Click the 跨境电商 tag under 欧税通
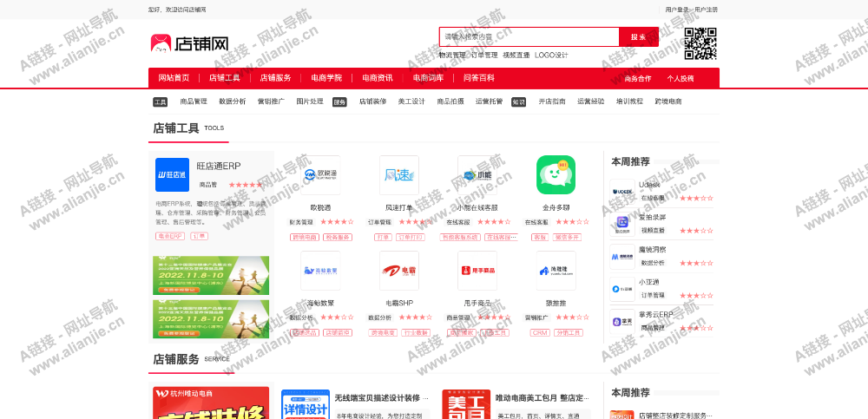 [x=305, y=237]
